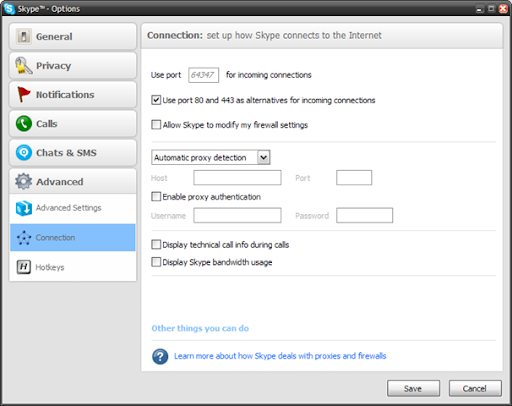Enable display technical call info
This screenshot has height=406, width=512.
[156, 244]
